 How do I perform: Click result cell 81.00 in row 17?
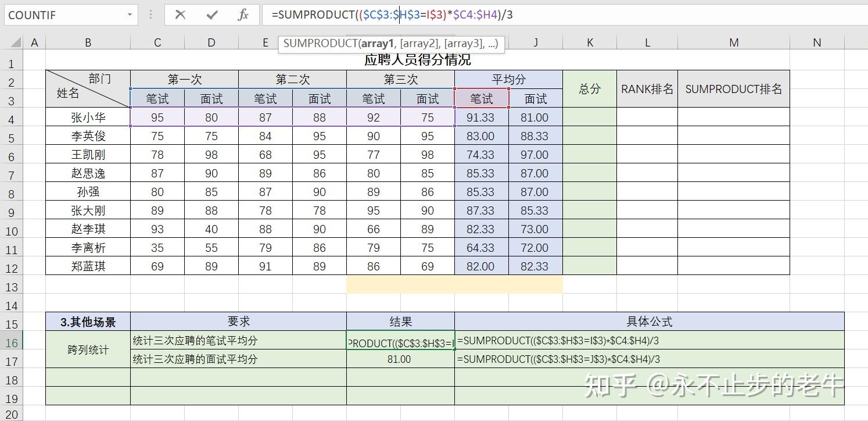point(400,359)
